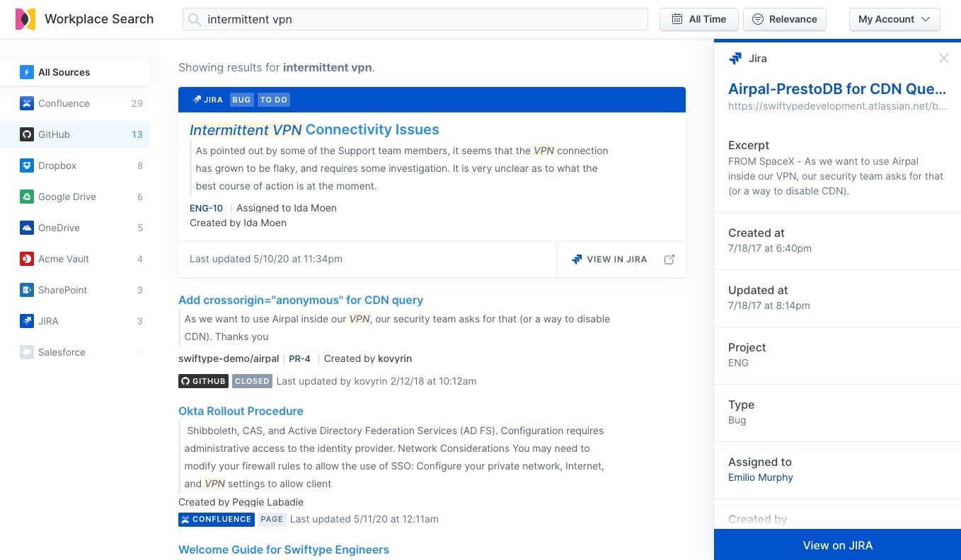Viewport: 961px width, 560px height.
Task: Click the search field containing intermittent vpn
Action: (x=415, y=19)
